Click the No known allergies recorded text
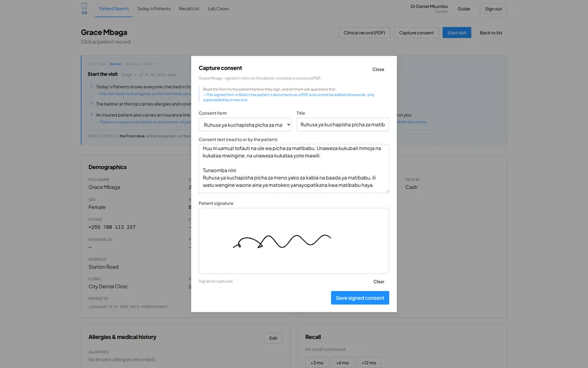Viewport: 588px width, 368px height. (x=122, y=359)
